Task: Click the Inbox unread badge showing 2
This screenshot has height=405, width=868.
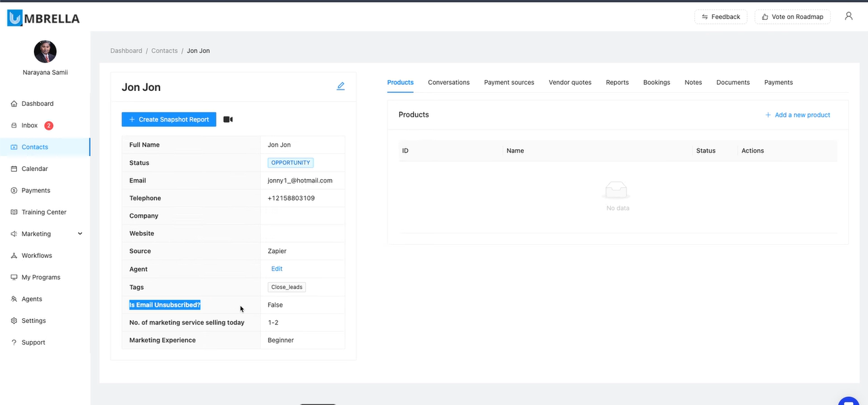Action: coord(49,126)
